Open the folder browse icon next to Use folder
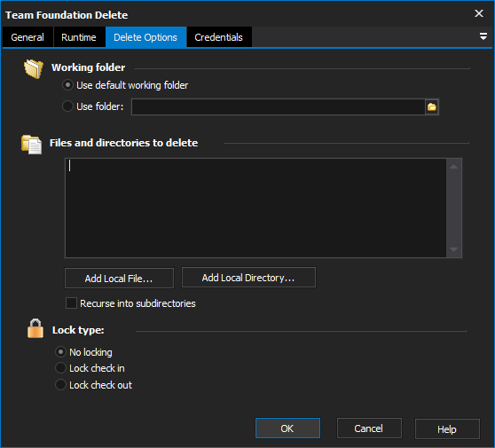This screenshot has height=448, width=495. tap(431, 107)
